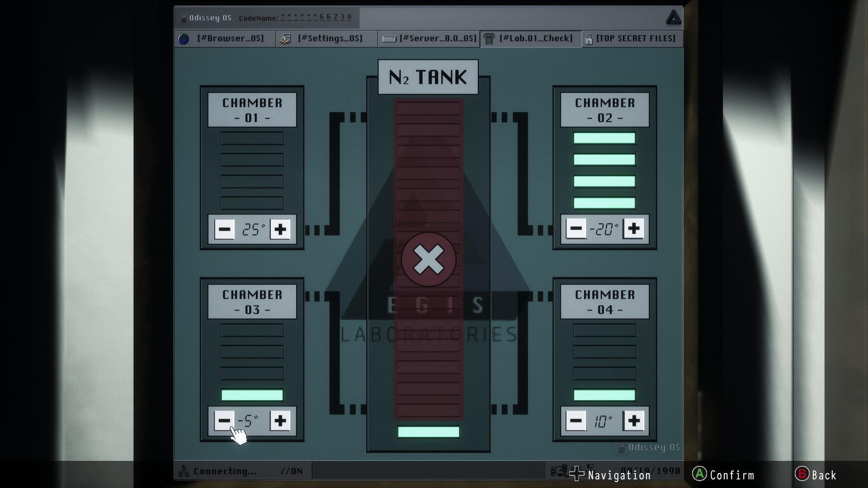Raise Chamber 02 temperature using plus

point(633,229)
